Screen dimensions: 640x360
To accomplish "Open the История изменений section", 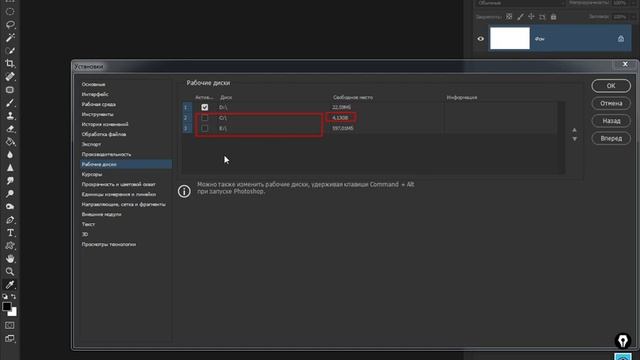I will (105, 124).
